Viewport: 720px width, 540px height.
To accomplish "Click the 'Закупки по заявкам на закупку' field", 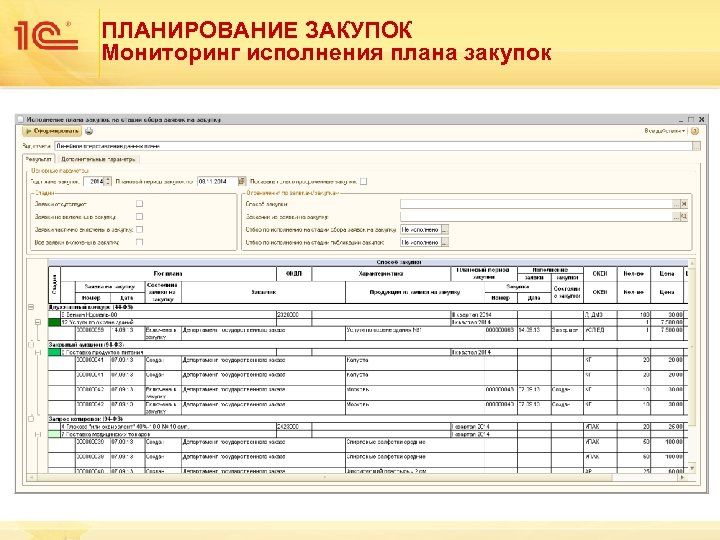I will click(x=536, y=216).
